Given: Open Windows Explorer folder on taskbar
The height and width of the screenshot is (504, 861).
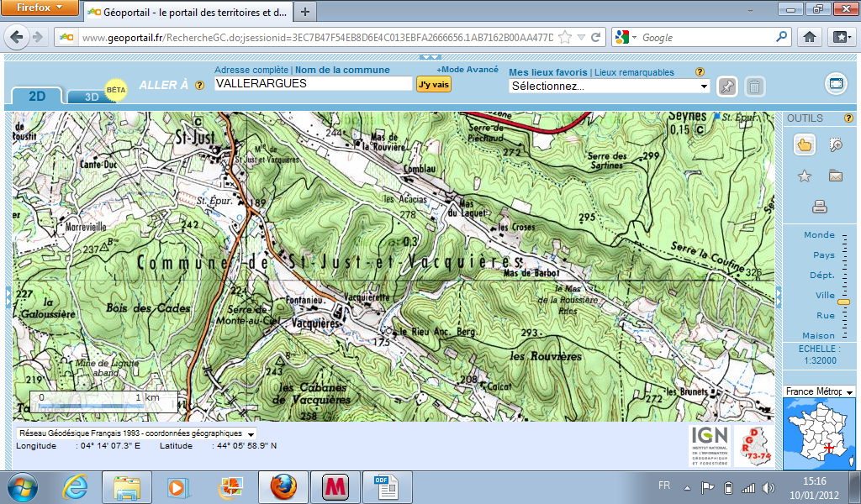Looking at the screenshot, I should click(127, 487).
